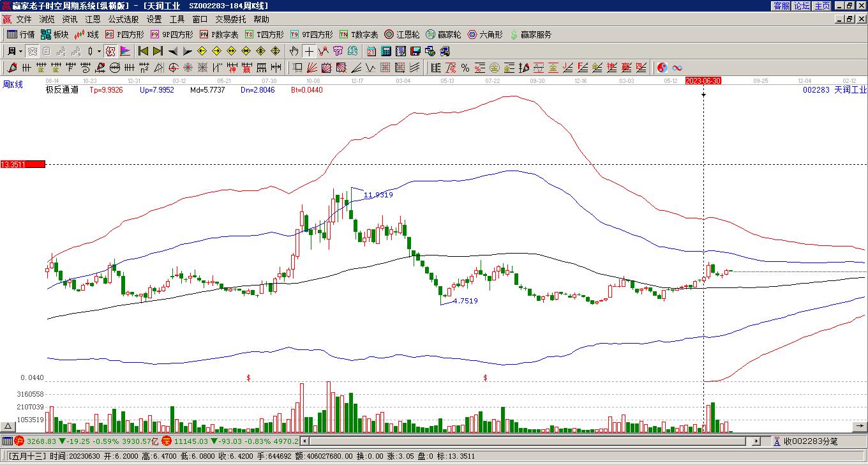Image resolution: width=868 pixels, height=465 pixels.
Task: Switch to the K线 candlestick chart
Action: coord(87,34)
